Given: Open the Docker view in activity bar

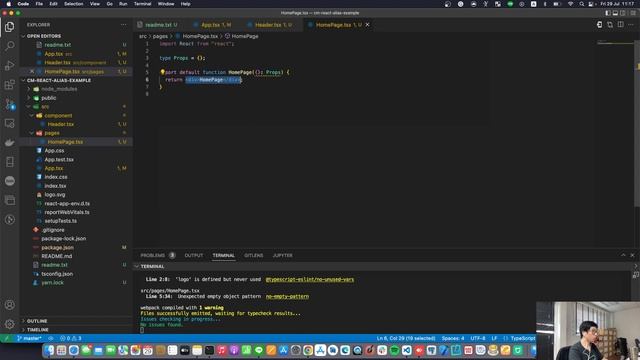Looking at the screenshot, I should coord(10,142).
